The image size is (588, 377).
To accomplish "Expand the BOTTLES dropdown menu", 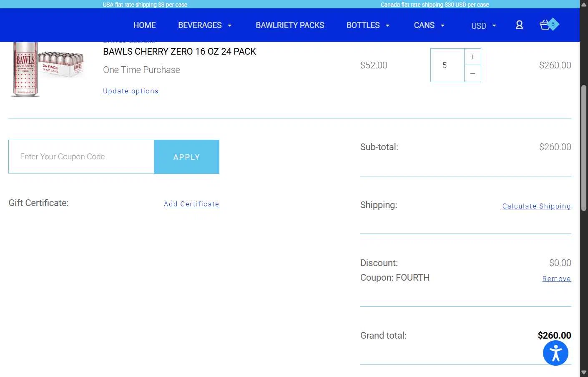I will tap(368, 25).
